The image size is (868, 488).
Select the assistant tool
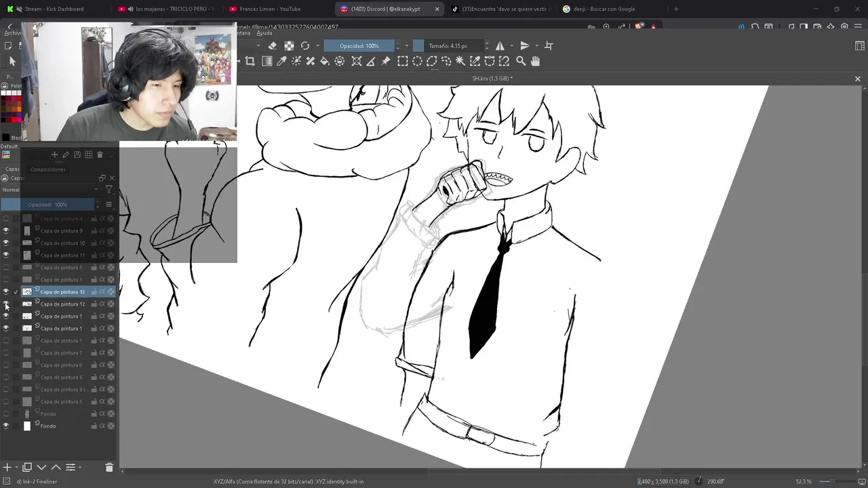[x=357, y=61]
